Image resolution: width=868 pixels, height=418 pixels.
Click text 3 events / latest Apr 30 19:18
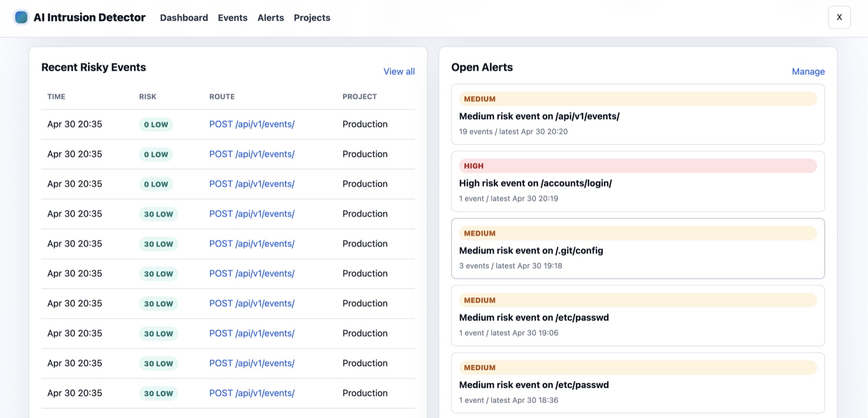pyautogui.click(x=510, y=266)
